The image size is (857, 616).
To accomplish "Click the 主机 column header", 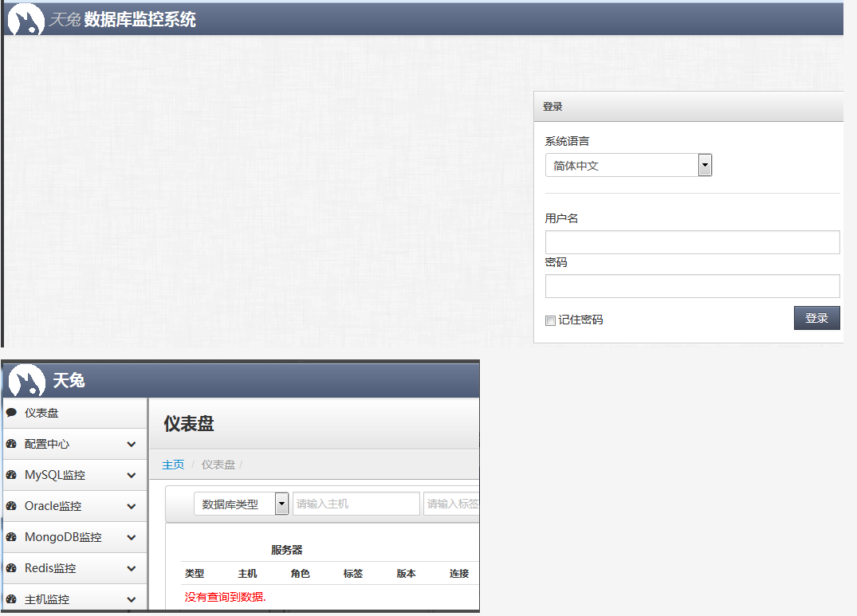I will 248,574.
